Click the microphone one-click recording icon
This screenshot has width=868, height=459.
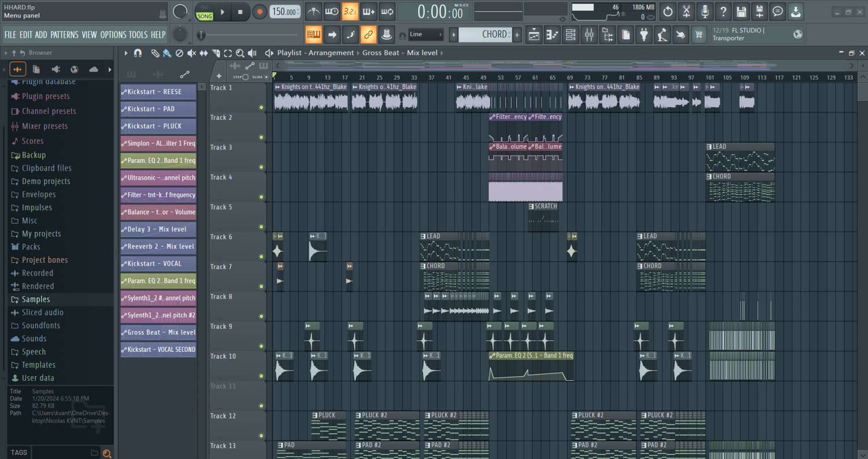(x=705, y=11)
